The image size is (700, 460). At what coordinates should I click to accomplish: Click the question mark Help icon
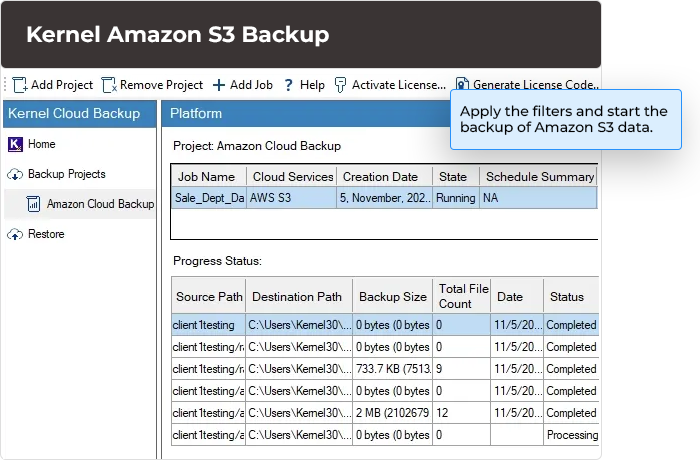click(288, 85)
